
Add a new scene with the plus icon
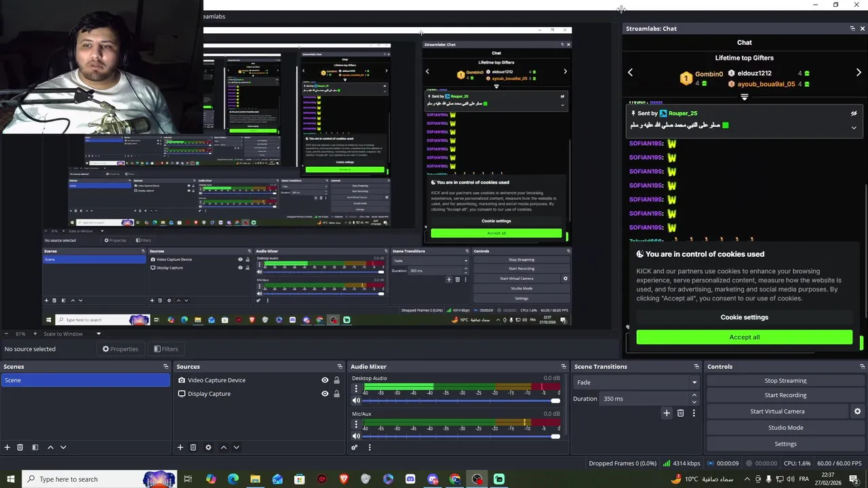7,447
